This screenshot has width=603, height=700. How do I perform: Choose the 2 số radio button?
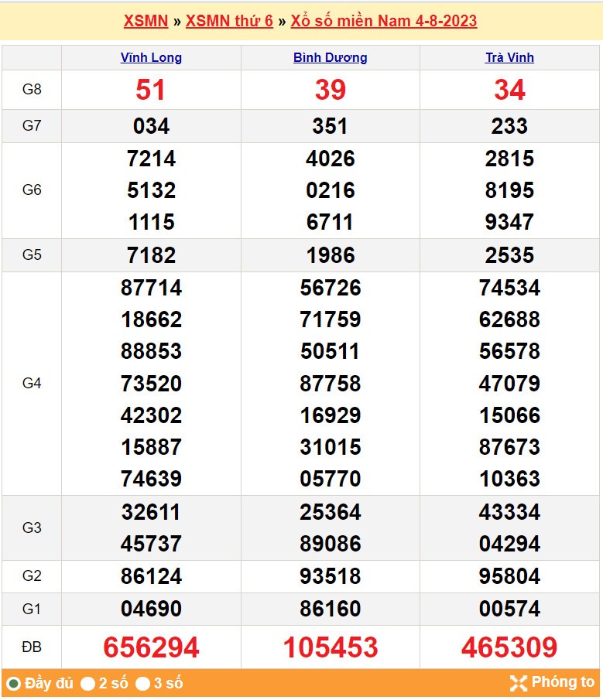[x=88, y=684]
